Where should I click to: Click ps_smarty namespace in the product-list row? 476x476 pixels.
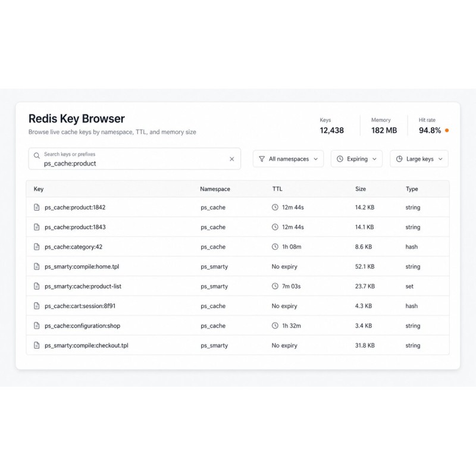point(214,286)
